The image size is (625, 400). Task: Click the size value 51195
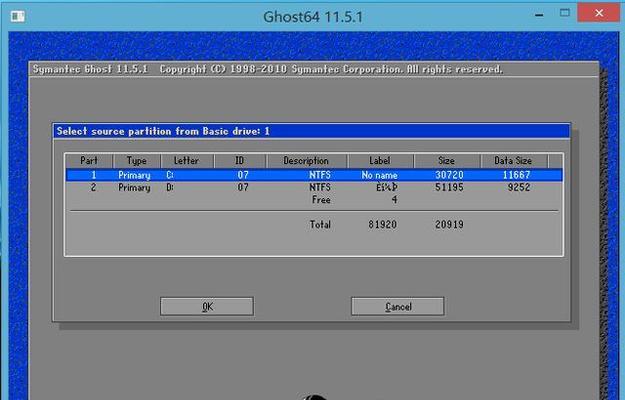pos(449,187)
